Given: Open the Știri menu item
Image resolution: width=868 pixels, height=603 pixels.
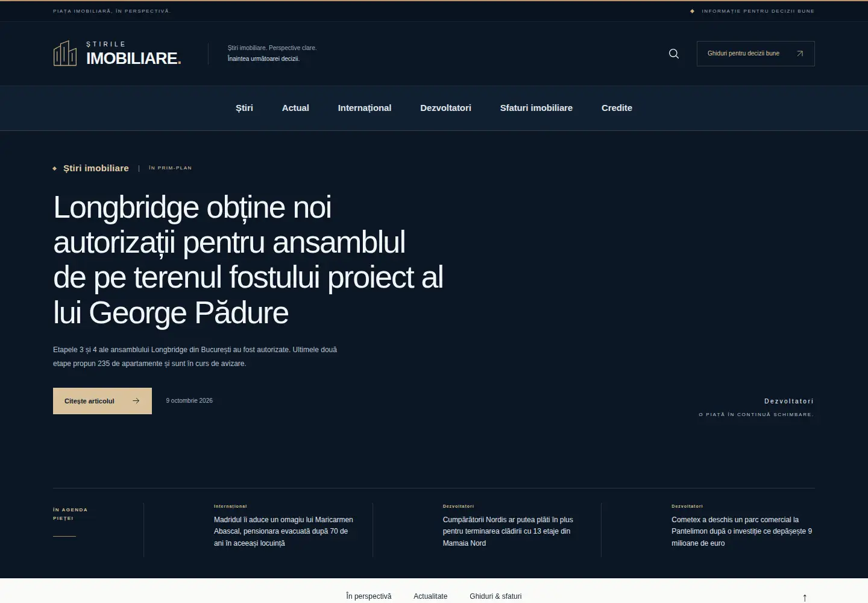Looking at the screenshot, I should pyautogui.click(x=244, y=108).
